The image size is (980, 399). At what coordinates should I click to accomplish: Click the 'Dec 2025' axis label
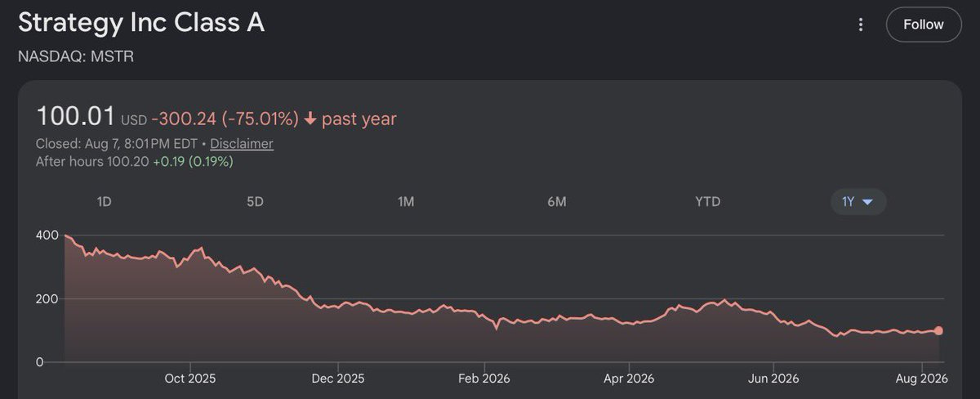coord(337,379)
